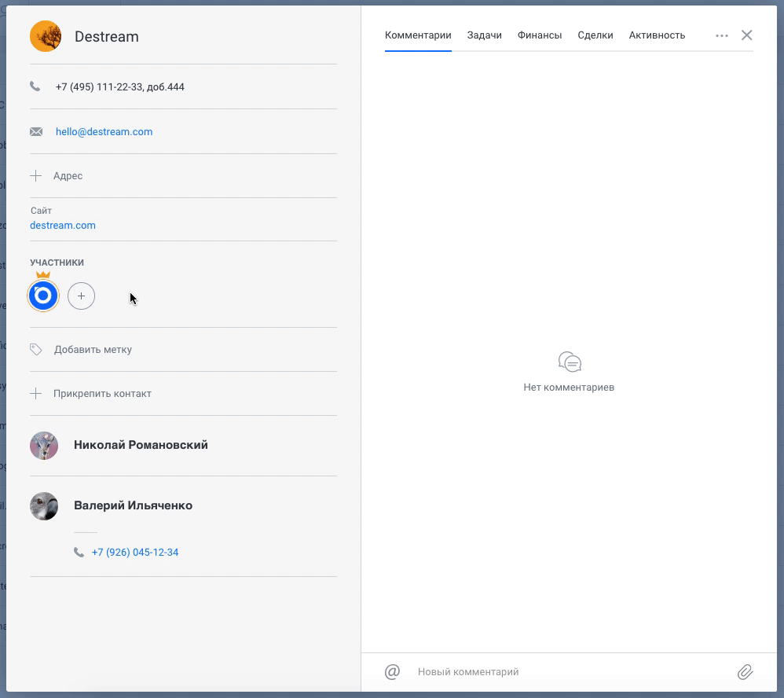Switch to the Задачи tab
Image resolution: width=784 pixels, height=698 pixels.
(484, 35)
